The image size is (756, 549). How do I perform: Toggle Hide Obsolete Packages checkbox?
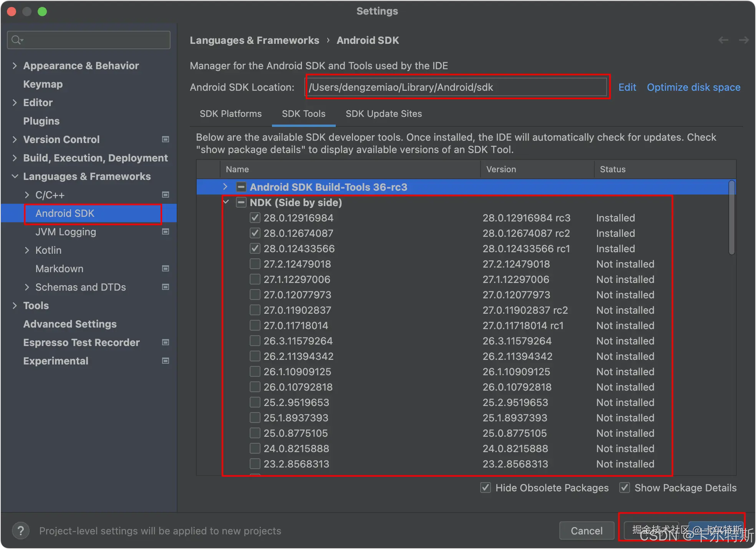[x=486, y=487]
